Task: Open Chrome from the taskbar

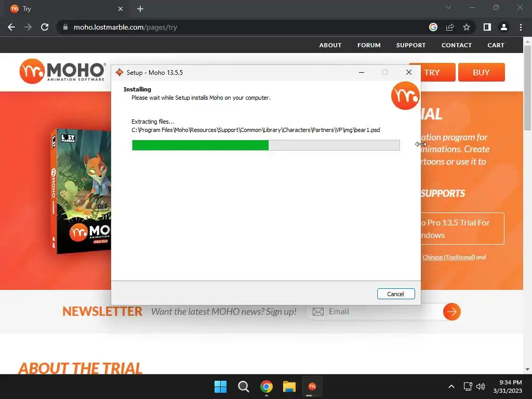Action: pos(267,387)
